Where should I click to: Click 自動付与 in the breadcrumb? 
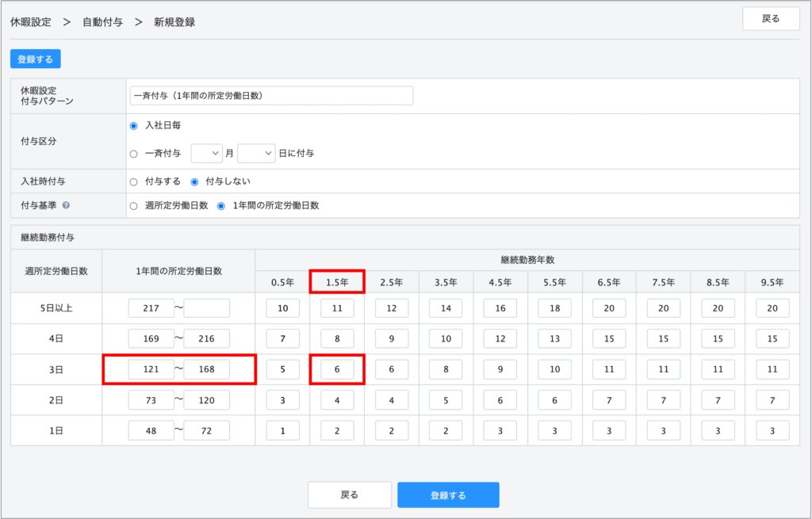[x=102, y=22]
